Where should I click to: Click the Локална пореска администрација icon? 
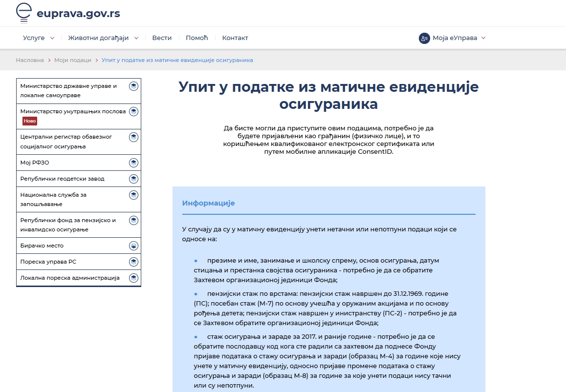[x=133, y=277]
